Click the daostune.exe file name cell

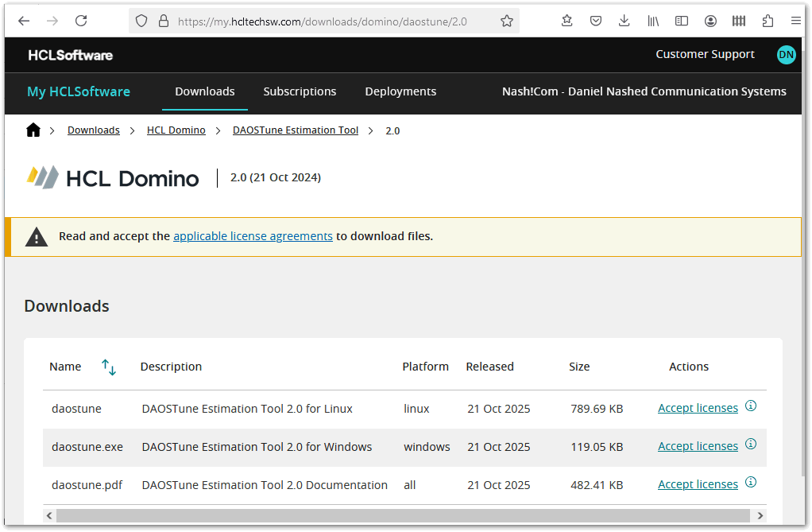point(87,447)
